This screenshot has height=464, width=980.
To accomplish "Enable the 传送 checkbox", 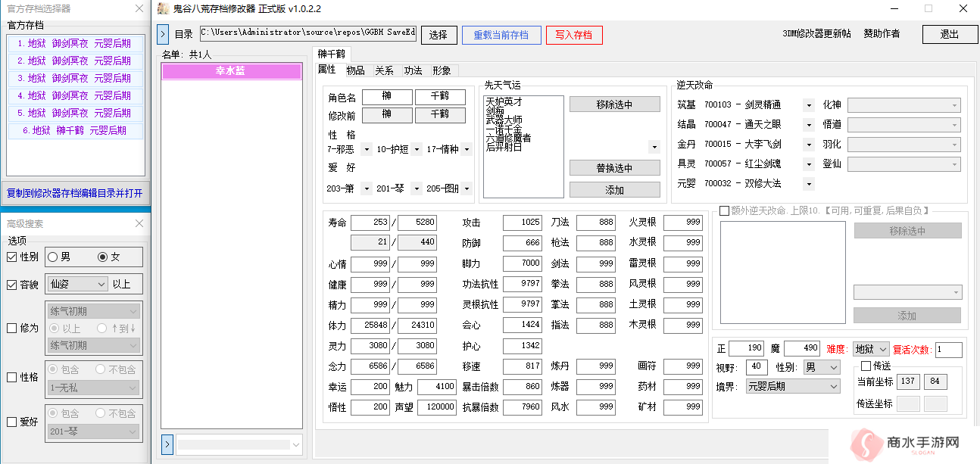I will click(x=866, y=366).
